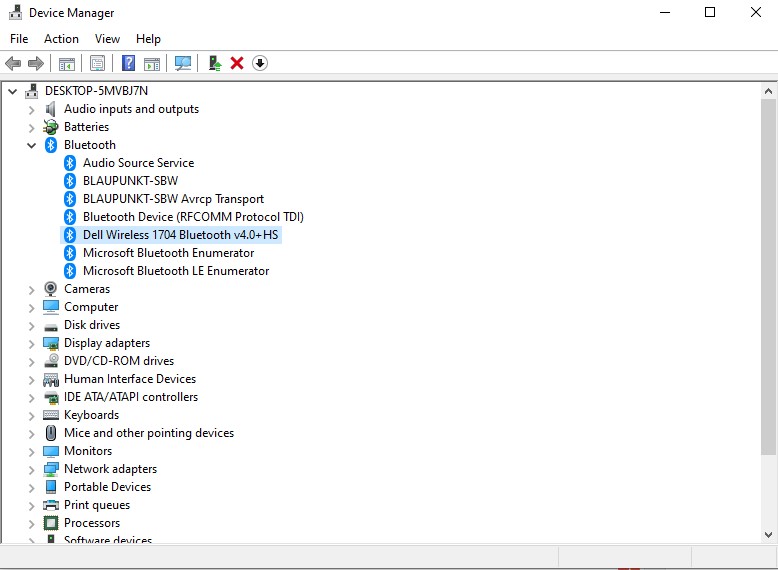Click the computer icon beside DESKTOP-5MVBJ7N
778x570 pixels.
pyautogui.click(x=32, y=91)
